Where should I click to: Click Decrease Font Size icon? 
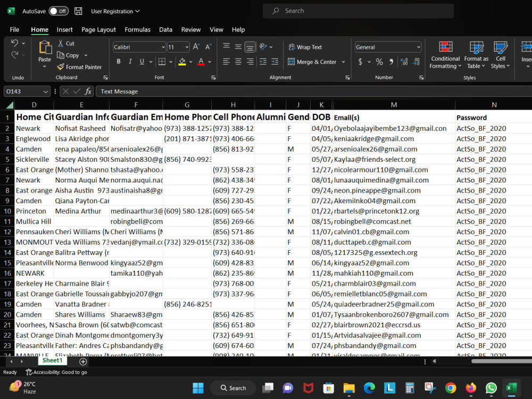coord(209,47)
